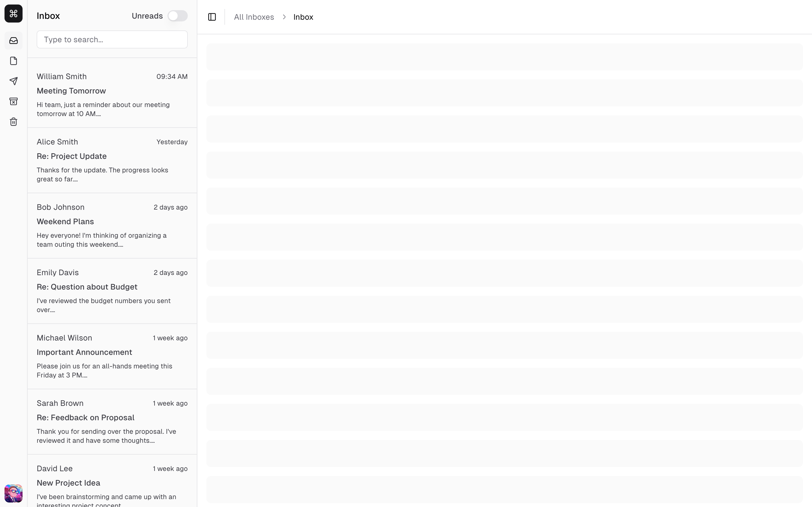Open the Sent paper plane icon

(x=14, y=81)
